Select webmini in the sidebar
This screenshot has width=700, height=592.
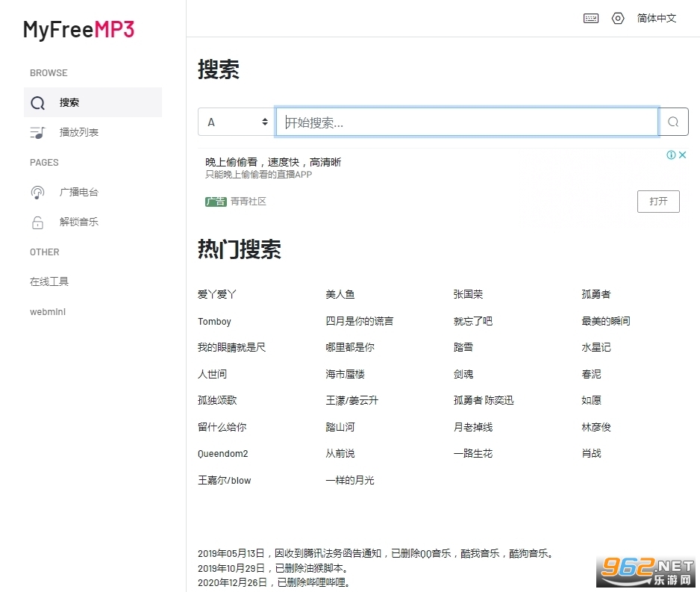click(48, 312)
